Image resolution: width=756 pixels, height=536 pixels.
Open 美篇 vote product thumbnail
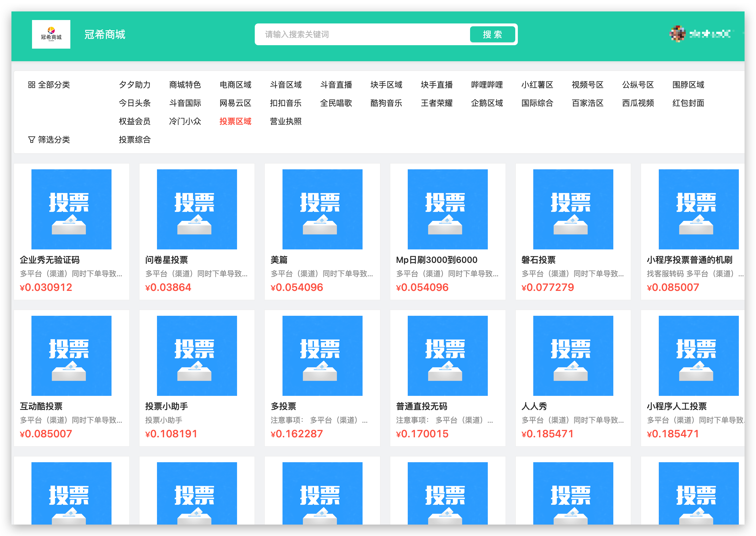pos(322,209)
